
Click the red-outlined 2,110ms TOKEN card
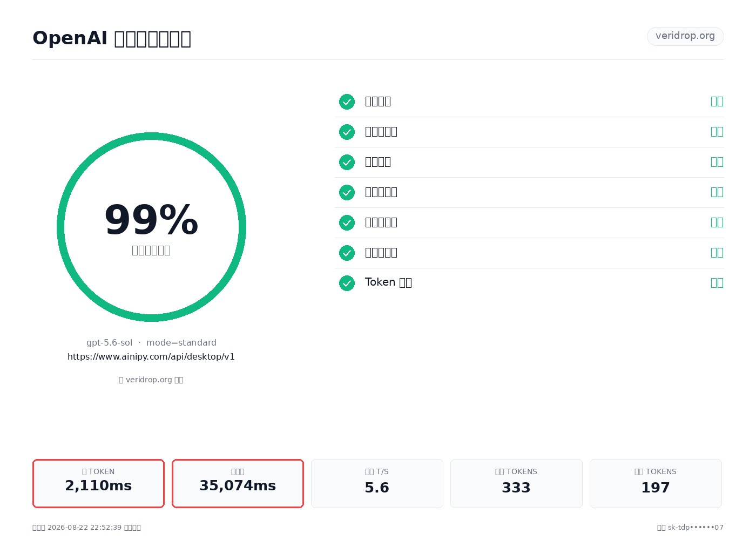tap(98, 483)
